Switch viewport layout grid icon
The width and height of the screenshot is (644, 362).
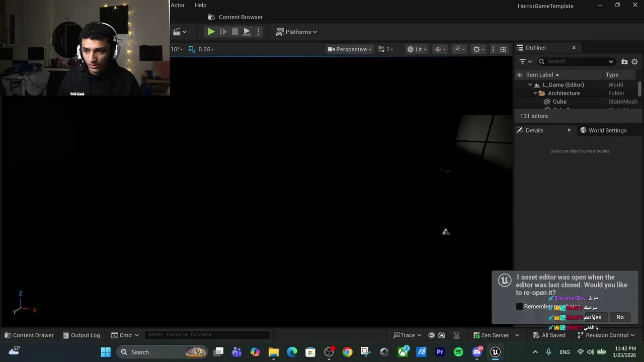pyautogui.click(x=503, y=49)
